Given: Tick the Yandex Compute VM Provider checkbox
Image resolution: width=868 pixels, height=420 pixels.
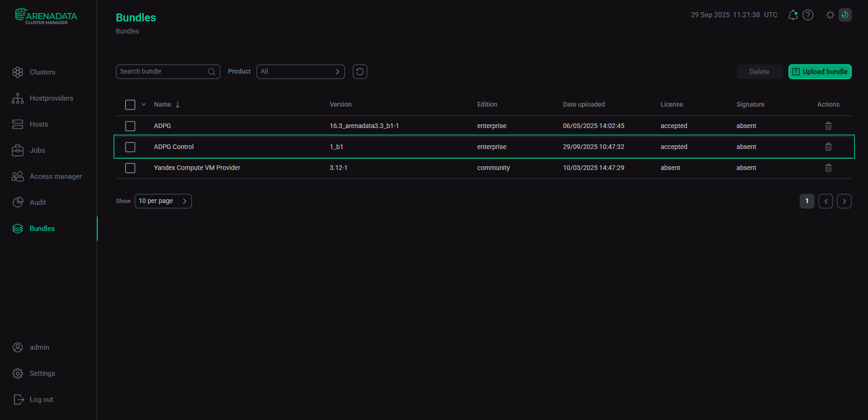Looking at the screenshot, I should tap(130, 168).
